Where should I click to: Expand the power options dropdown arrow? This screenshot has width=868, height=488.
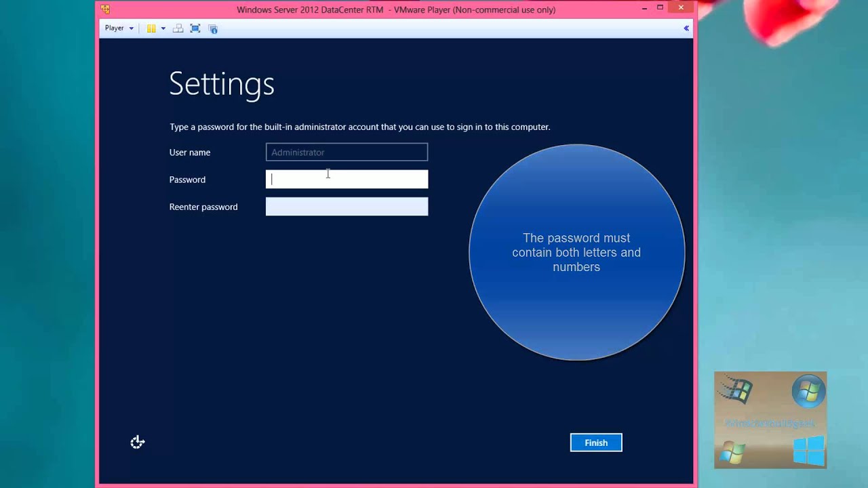[163, 28]
